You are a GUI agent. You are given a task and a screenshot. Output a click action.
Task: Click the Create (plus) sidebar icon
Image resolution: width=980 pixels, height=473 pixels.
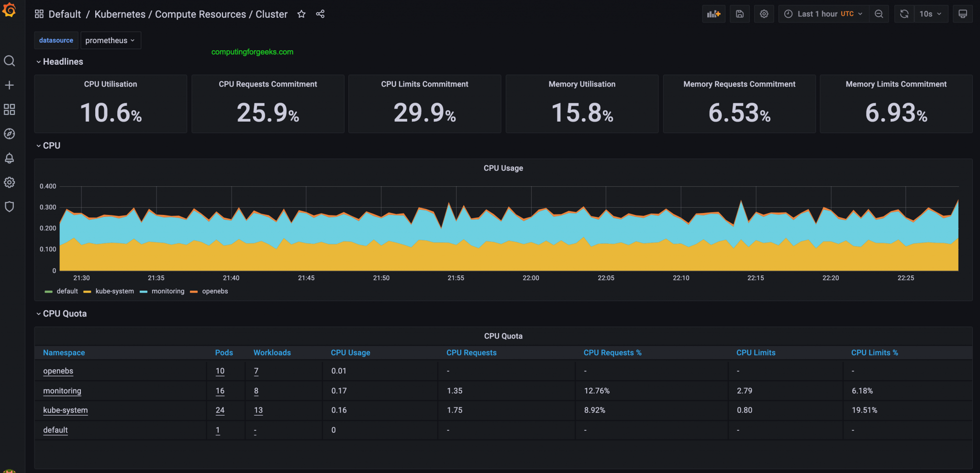pos(9,85)
